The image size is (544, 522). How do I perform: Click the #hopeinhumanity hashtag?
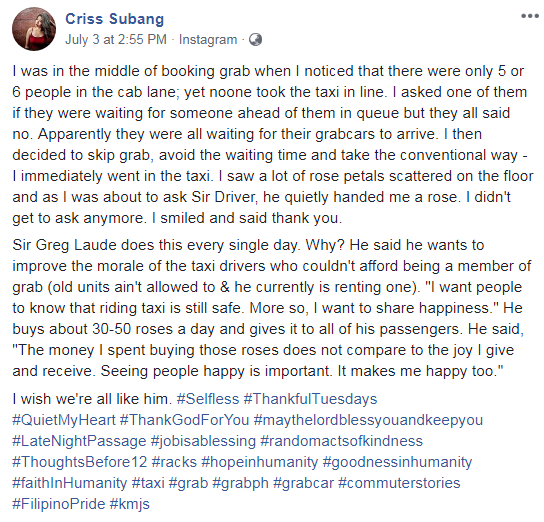point(260,462)
